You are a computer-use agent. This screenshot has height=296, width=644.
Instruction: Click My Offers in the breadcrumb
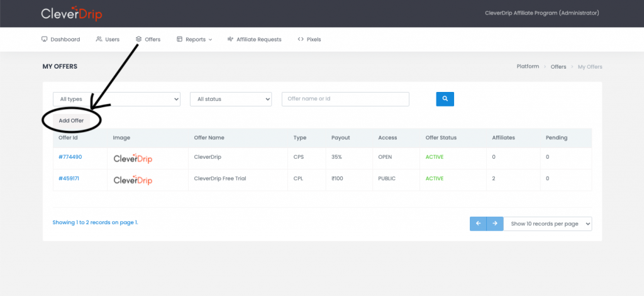point(590,67)
